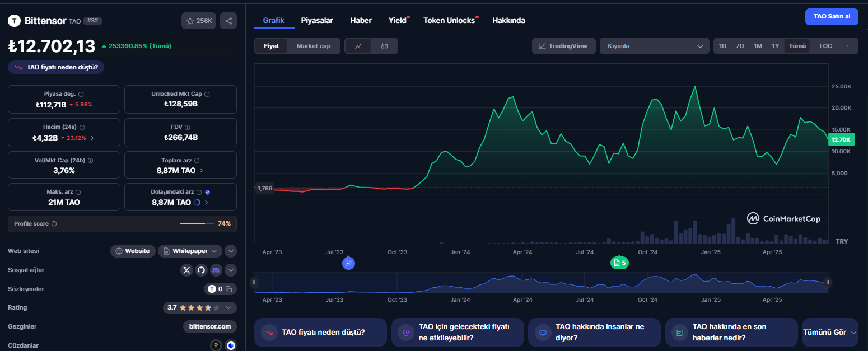Set chart range to 7D

(740, 46)
